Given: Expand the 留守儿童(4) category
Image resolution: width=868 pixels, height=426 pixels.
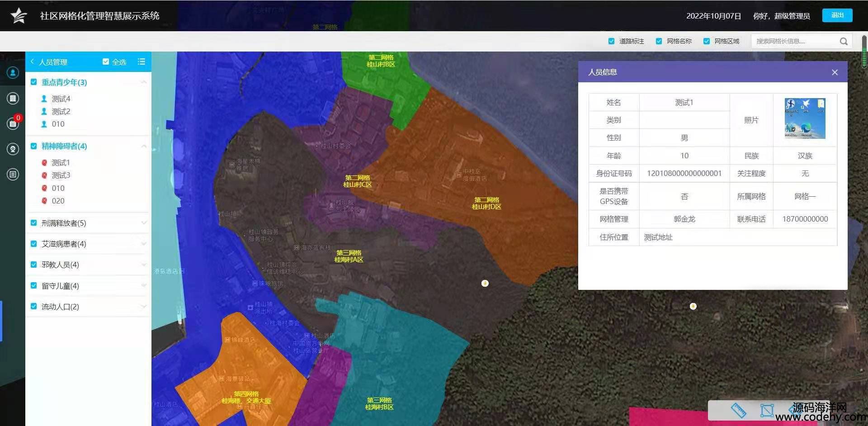Looking at the screenshot, I should pyautogui.click(x=144, y=286).
